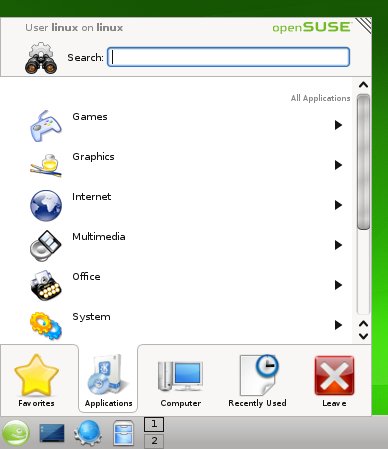Click the openSUSE logo
Viewport: 388px width, 449px height.
click(311, 27)
